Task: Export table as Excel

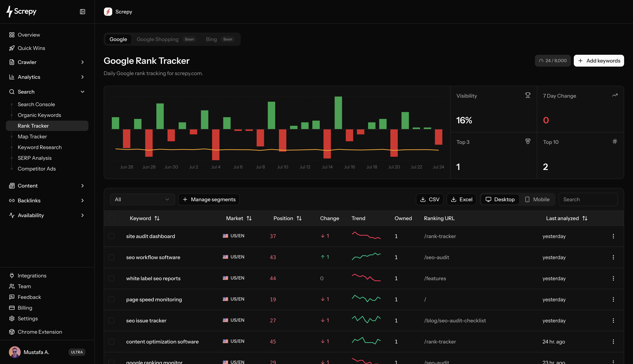Action: [461, 200]
